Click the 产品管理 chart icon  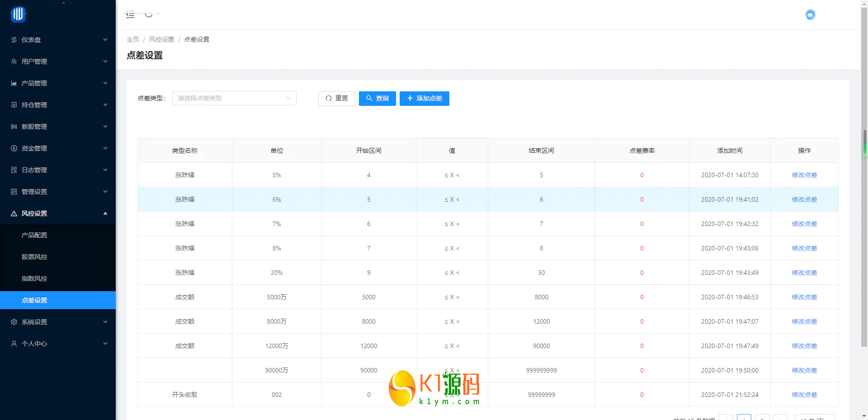(14, 83)
